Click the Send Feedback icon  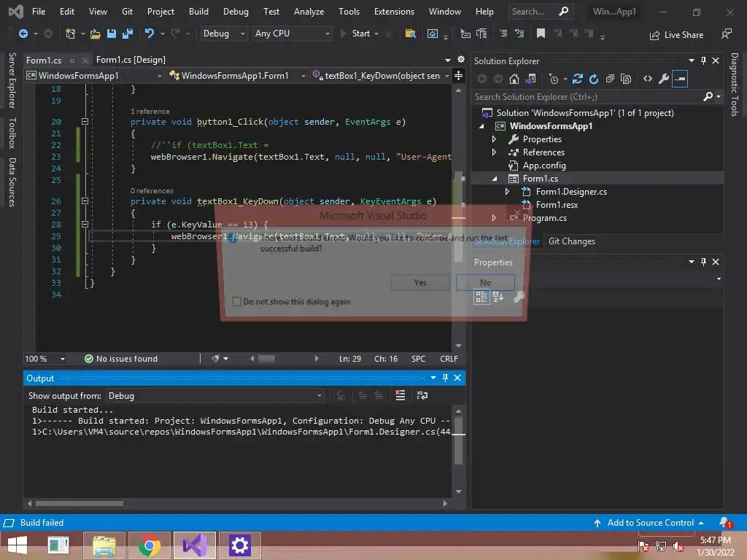coord(726,34)
